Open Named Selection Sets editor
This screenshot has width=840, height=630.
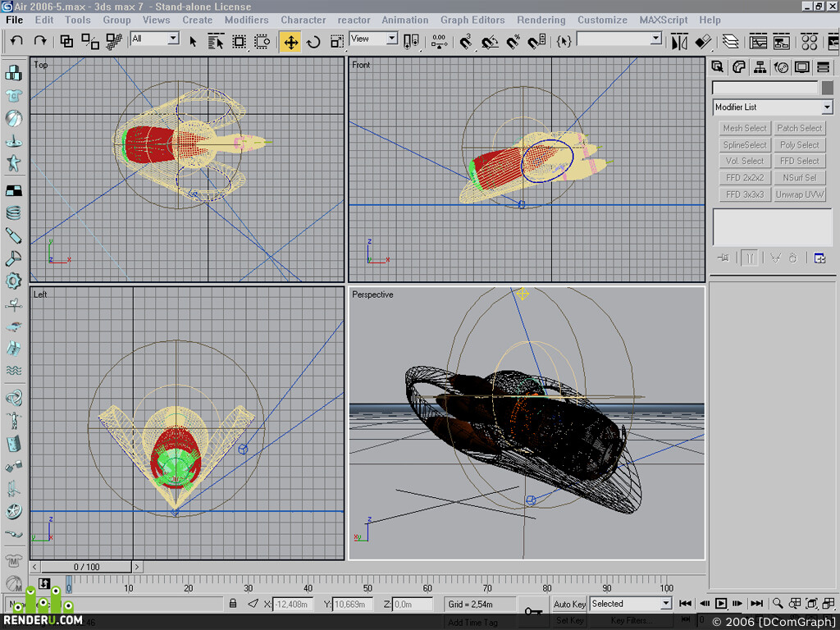tap(564, 41)
